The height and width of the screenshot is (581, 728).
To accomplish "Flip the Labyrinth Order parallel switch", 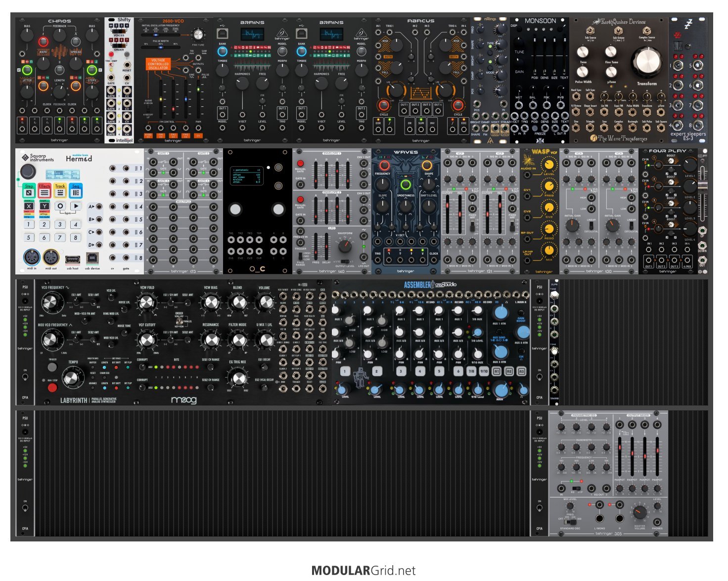I will point(179,320).
